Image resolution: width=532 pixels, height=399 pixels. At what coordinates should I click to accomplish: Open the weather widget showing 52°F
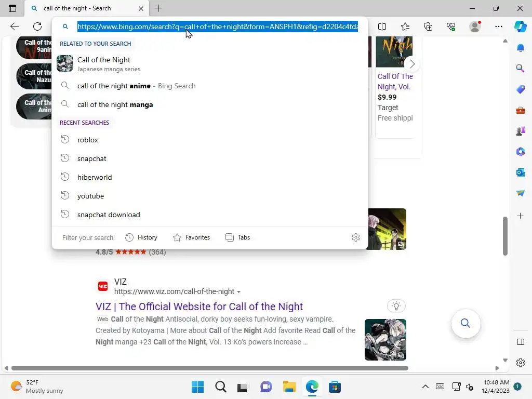37,387
